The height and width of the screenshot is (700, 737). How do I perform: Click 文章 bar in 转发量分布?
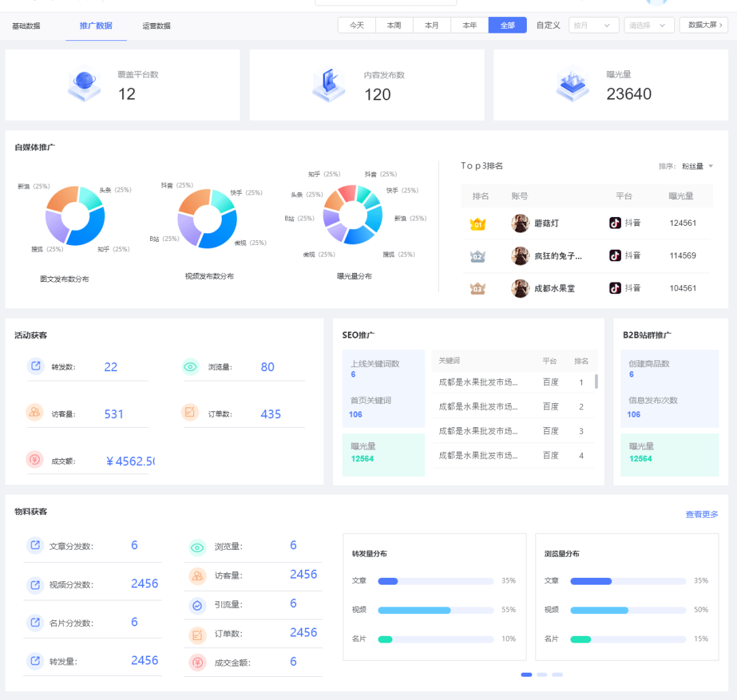point(435,581)
